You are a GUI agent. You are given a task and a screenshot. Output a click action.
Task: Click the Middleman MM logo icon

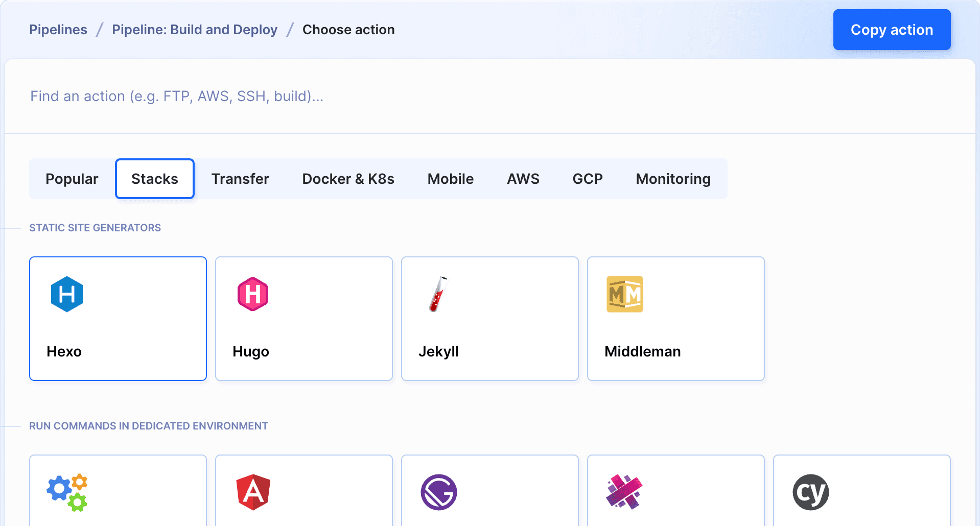624,294
